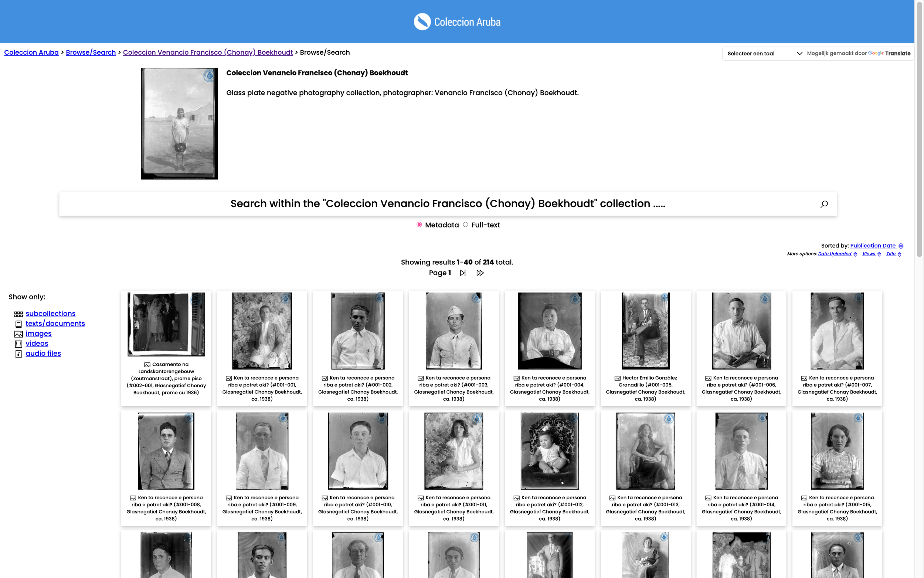Screen dimensions: 924x578
Task: Select the Full-text radio button
Action: click(x=465, y=225)
